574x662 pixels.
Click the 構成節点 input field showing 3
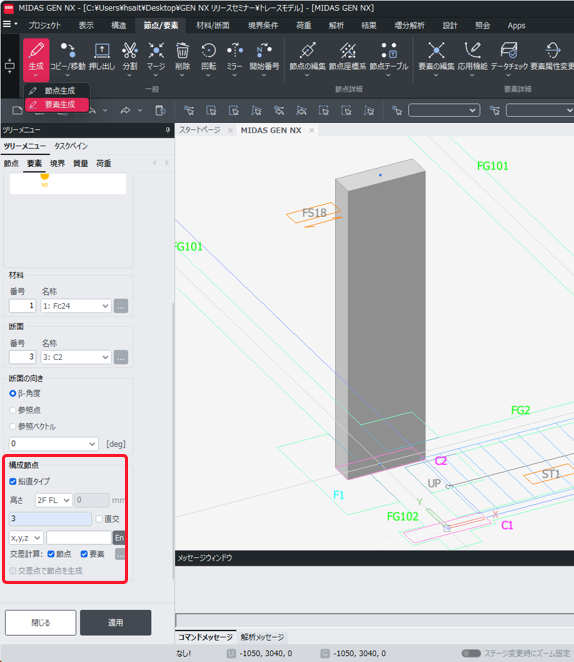(x=50, y=519)
